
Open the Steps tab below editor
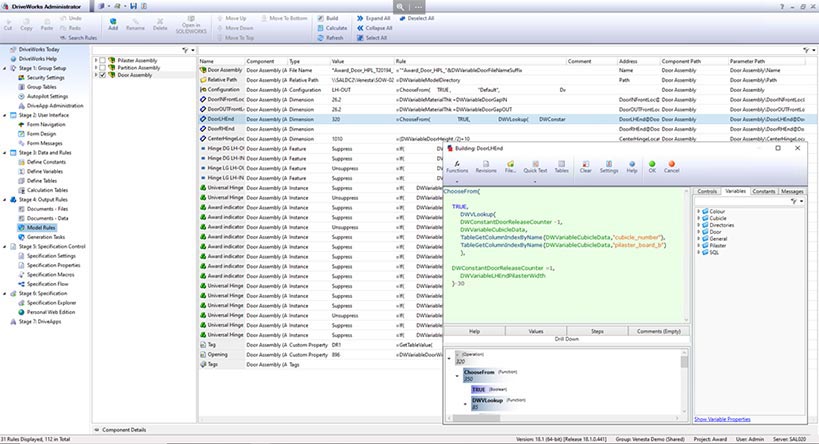click(597, 331)
